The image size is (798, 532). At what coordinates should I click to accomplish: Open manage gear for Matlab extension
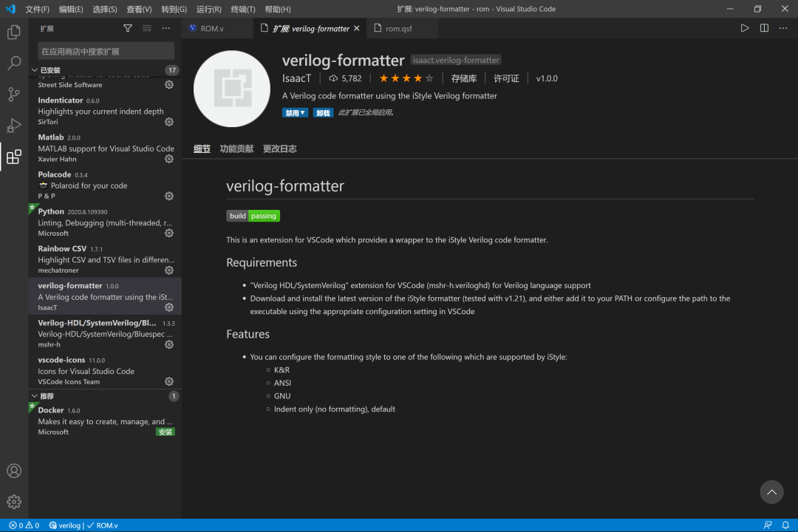(169, 160)
